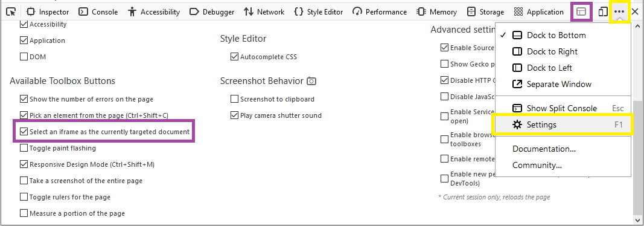Screen dimensions: 644x226
Task: Enable Screenshot to clipboard checkbox
Action: (235, 99)
